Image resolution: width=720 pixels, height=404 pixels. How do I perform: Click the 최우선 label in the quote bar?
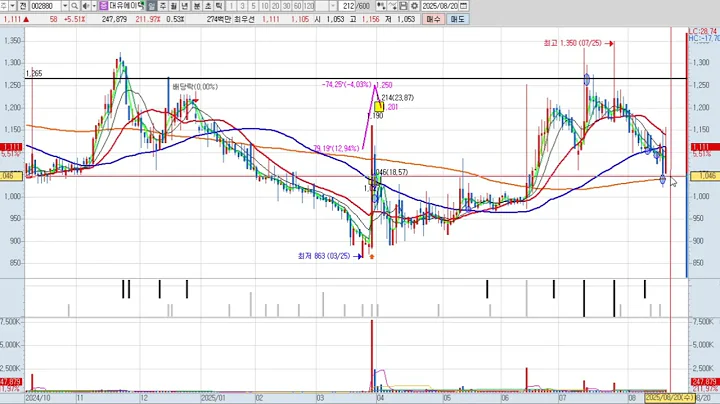(x=244, y=19)
